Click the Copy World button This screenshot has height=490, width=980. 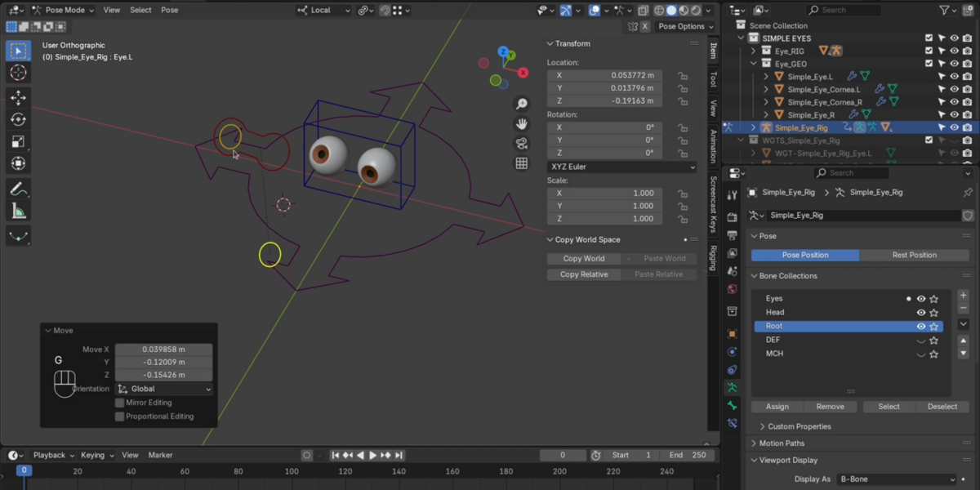584,259
